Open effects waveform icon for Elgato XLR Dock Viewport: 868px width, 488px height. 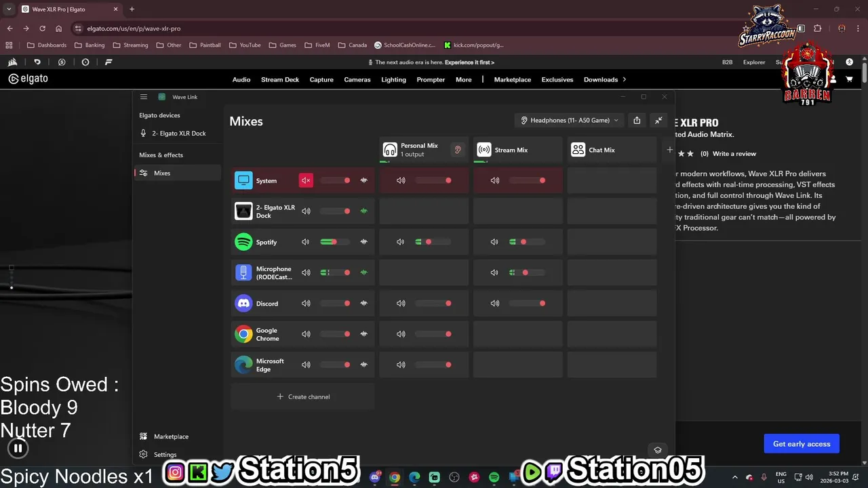click(x=364, y=211)
